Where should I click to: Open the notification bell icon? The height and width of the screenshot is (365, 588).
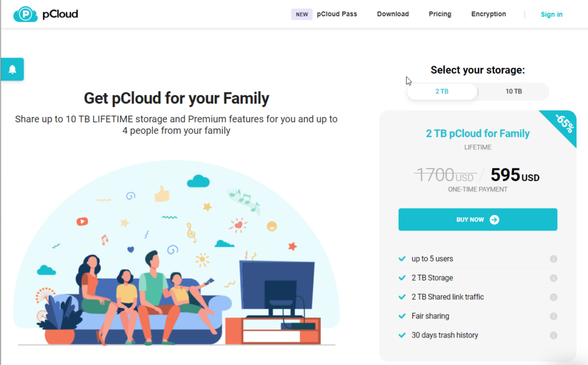pyautogui.click(x=12, y=70)
